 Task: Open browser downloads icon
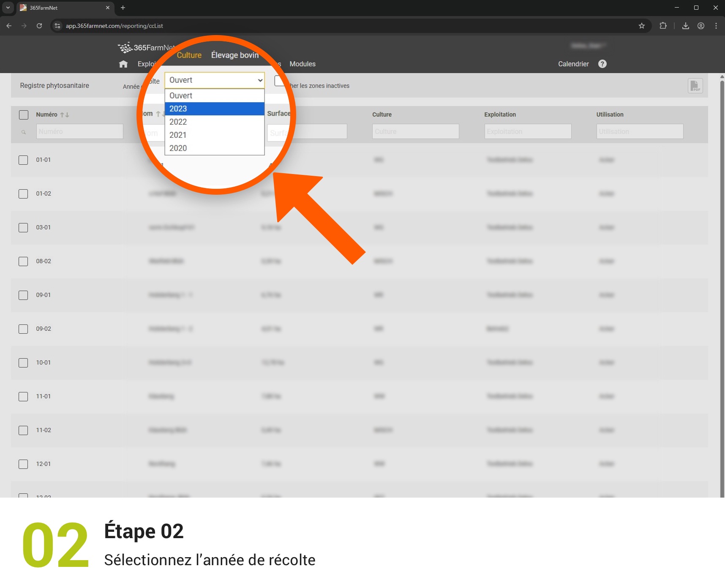click(x=685, y=26)
